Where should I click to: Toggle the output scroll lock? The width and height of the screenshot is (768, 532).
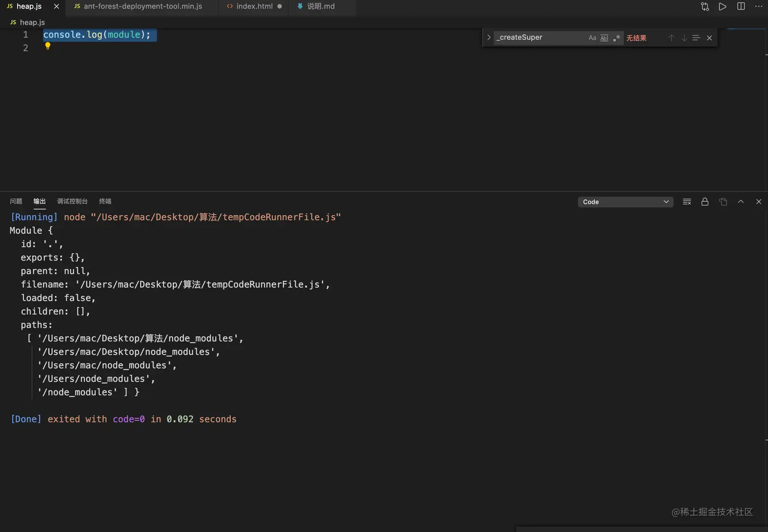[705, 202]
